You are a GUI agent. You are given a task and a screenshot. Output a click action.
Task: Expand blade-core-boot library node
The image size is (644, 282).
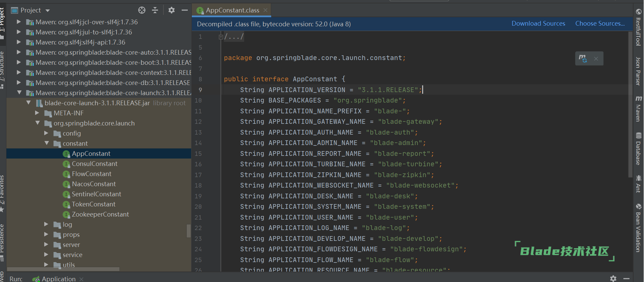19,62
